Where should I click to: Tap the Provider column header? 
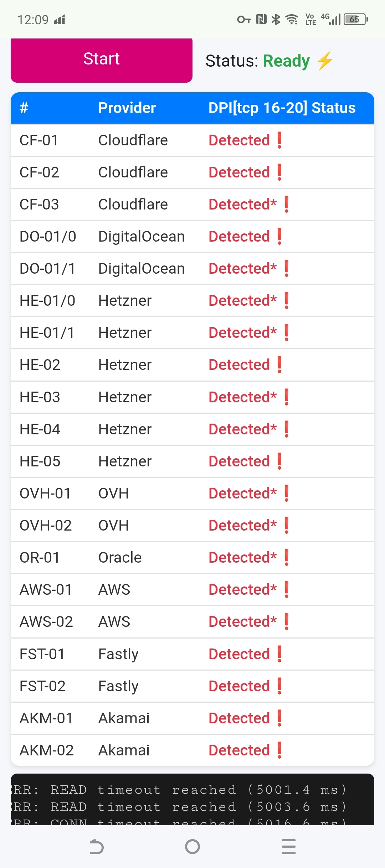click(x=127, y=108)
